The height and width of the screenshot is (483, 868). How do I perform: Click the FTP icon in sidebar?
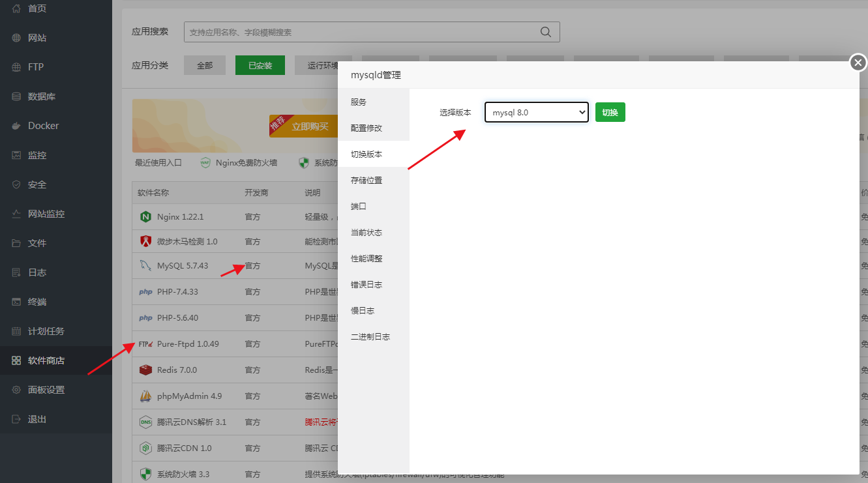16,67
